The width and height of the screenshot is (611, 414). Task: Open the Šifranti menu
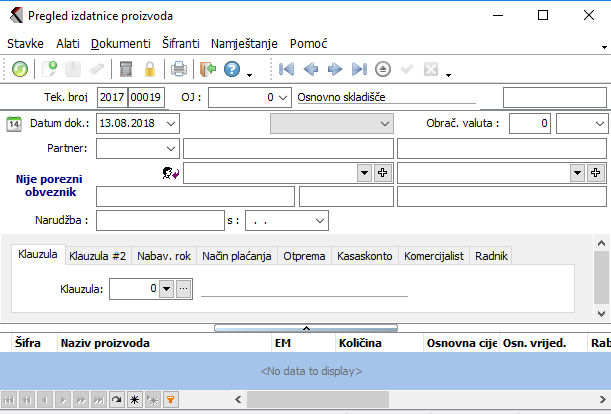click(x=180, y=44)
